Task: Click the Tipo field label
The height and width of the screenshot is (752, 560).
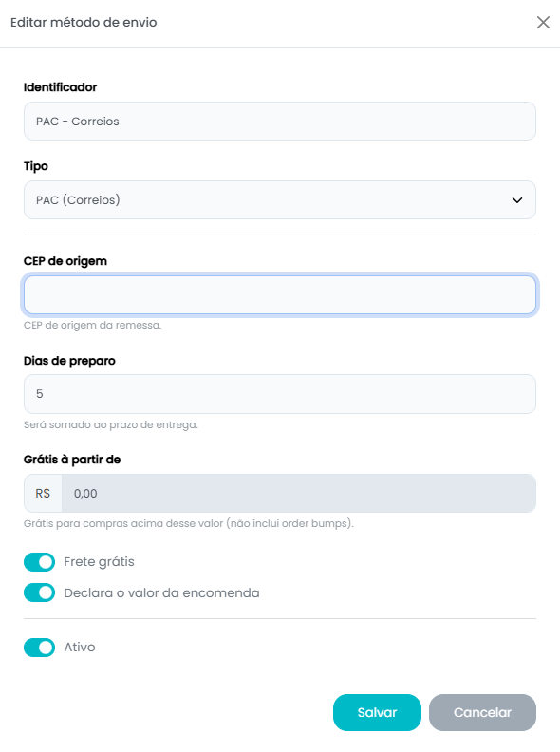Action: point(36,166)
